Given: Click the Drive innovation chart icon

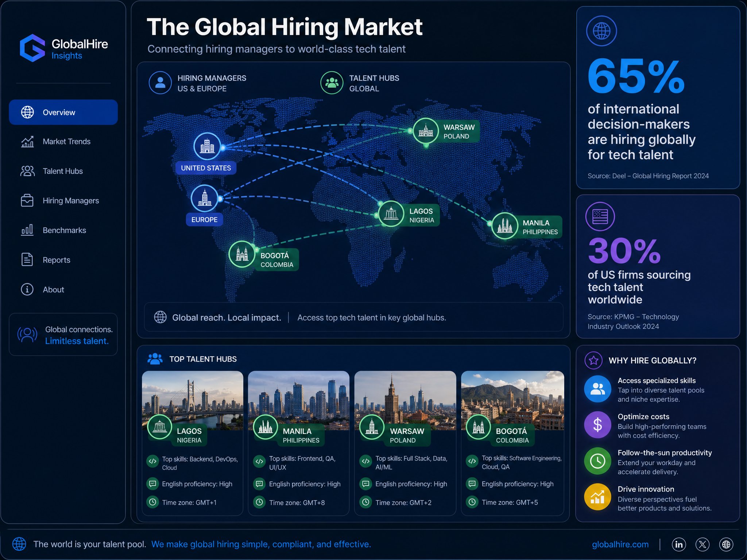Looking at the screenshot, I should (597, 497).
